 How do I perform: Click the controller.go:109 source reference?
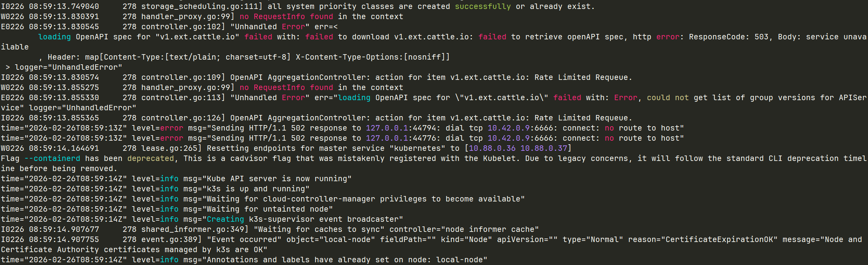pyautogui.click(x=183, y=77)
